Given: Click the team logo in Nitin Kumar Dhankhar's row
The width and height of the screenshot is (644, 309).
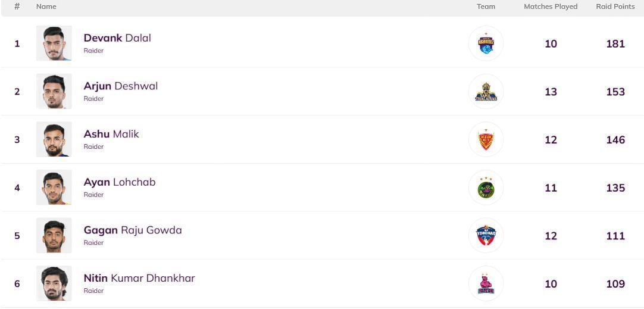Looking at the screenshot, I should pos(486,284).
